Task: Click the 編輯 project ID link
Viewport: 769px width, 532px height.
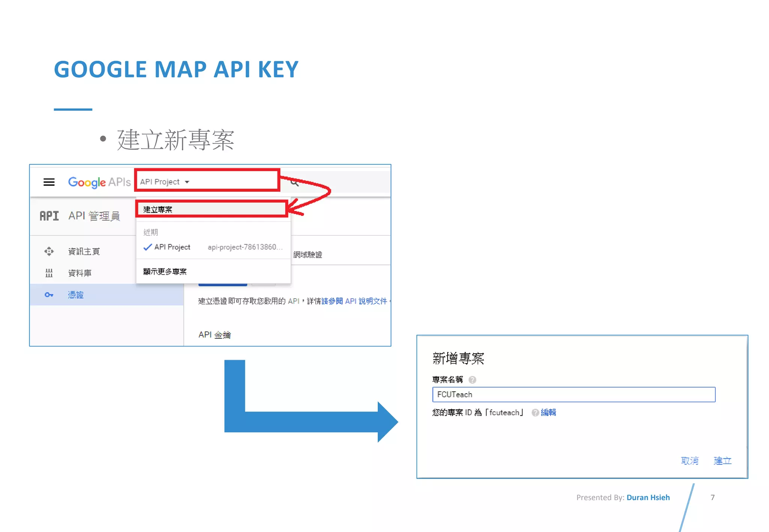Action: [x=548, y=413]
